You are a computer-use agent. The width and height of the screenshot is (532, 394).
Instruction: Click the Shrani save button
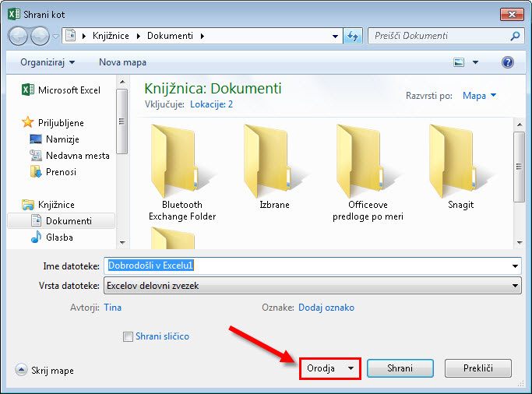click(x=400, y=368)
